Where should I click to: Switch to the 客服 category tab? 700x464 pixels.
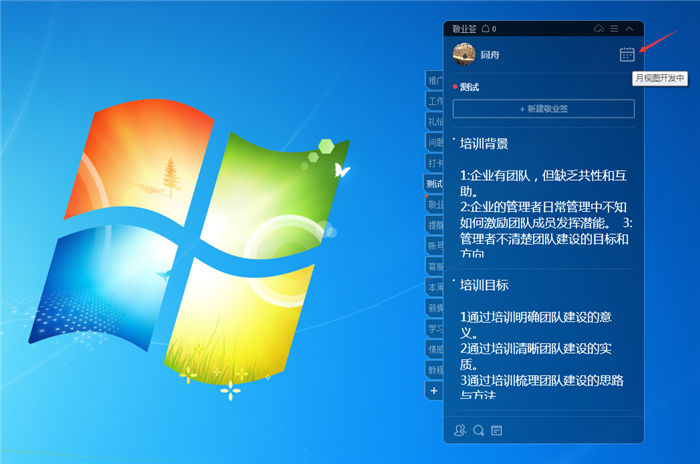434,267
